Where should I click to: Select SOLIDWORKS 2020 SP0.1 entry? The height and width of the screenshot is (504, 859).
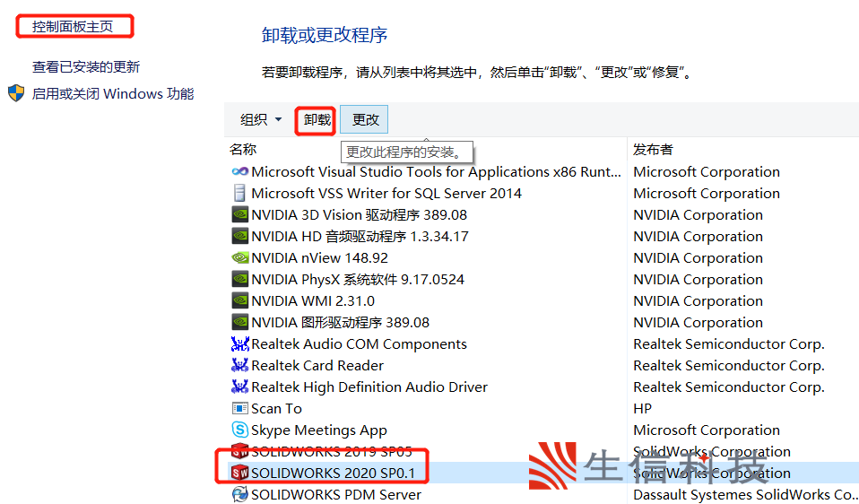click(333, 473)
